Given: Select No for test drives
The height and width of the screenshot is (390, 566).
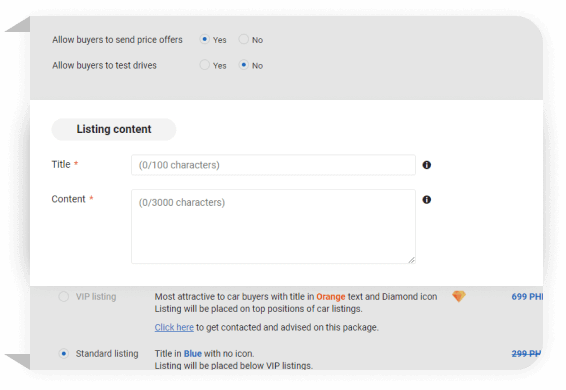Looking at the screenshot, I should click(244, 65).
